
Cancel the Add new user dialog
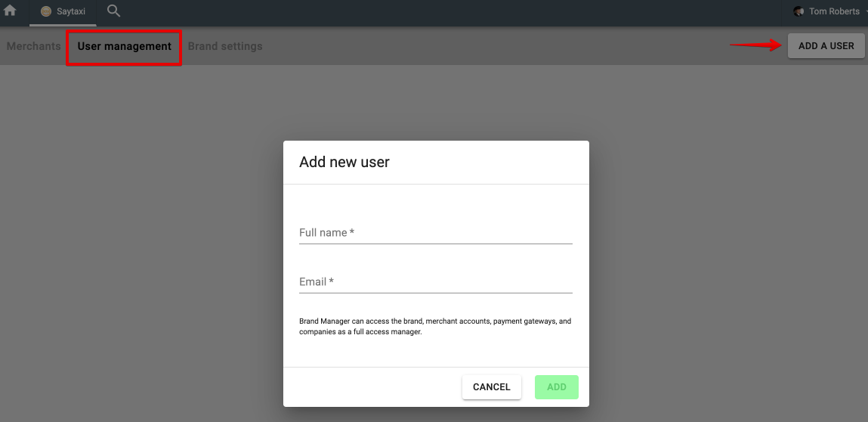(491, 386)
